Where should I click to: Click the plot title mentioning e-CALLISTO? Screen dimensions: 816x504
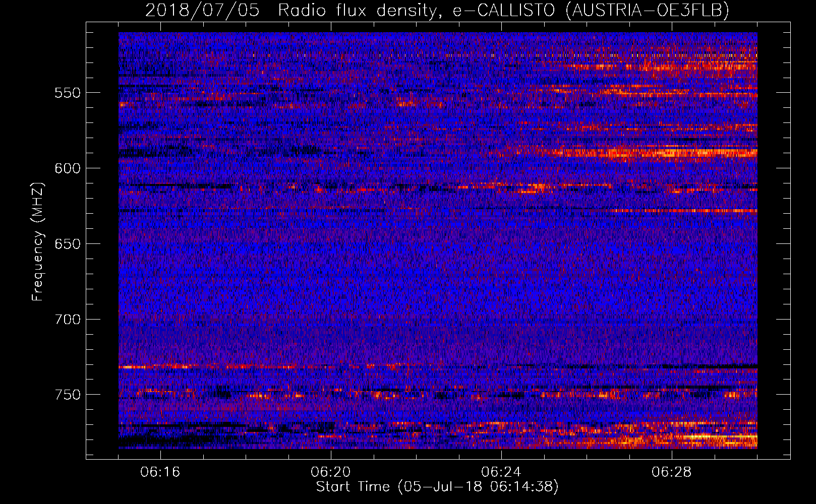point(437,10)
